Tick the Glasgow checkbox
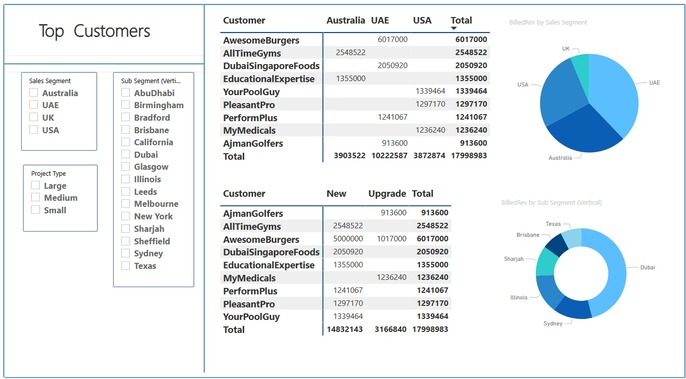686x379 pixels. pos(126,166)
